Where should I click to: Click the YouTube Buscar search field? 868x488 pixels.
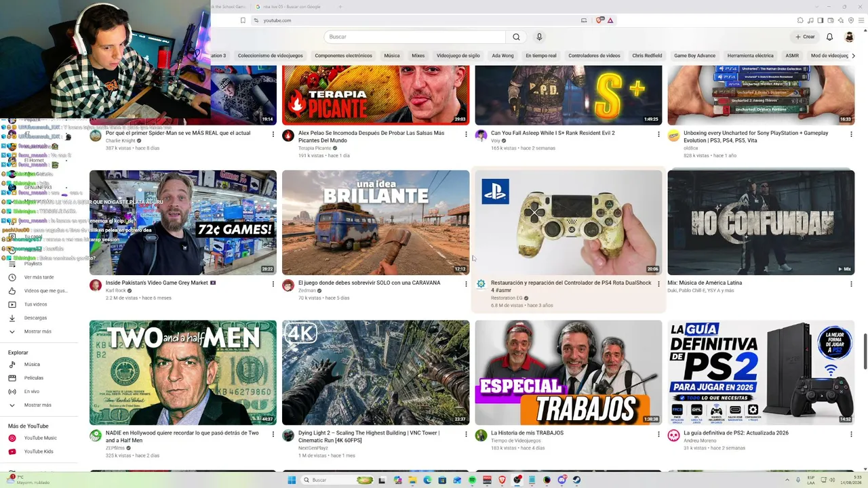pos(414,37)
